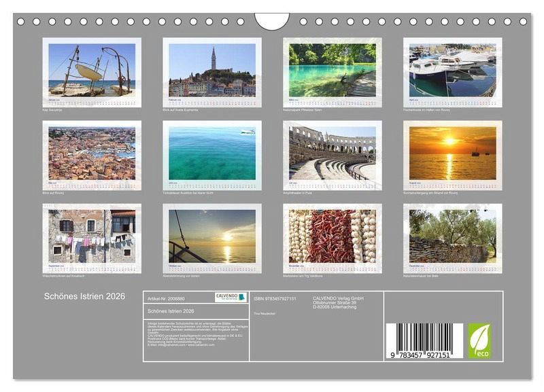Open the Pula amphitheatre thumbnail

(333, 156)
